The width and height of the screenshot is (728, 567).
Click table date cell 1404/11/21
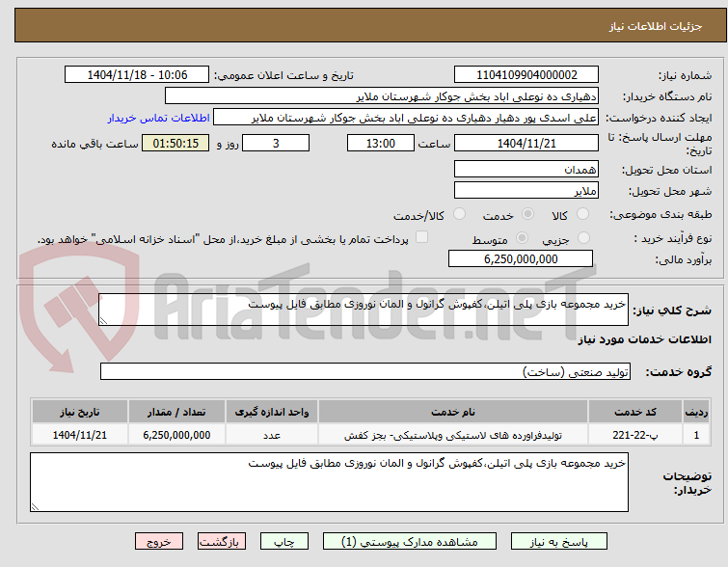tap(80, 435)
